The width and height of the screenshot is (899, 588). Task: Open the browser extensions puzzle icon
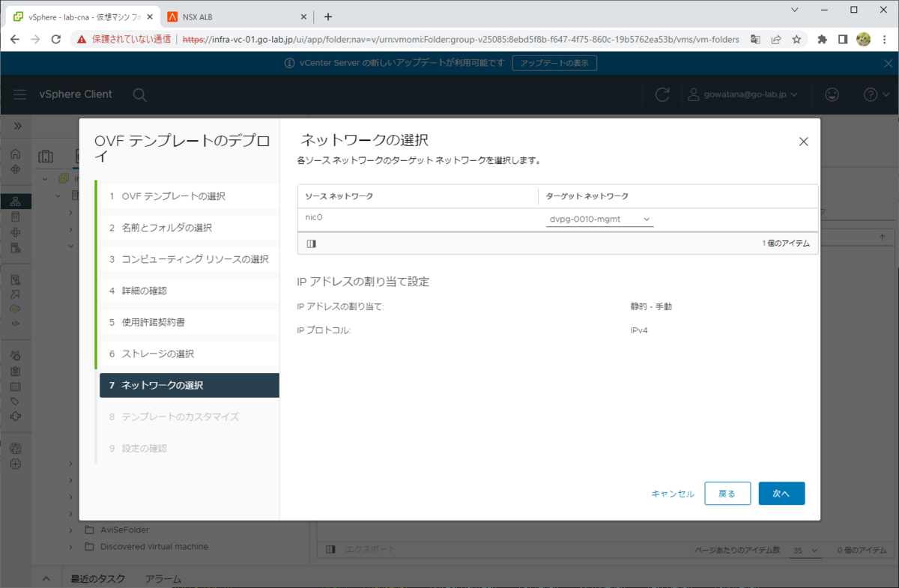point(822,39)
